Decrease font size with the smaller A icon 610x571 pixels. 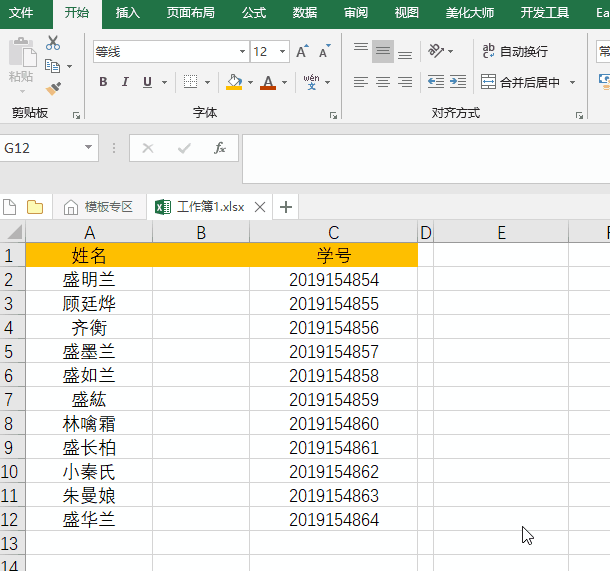324,51
